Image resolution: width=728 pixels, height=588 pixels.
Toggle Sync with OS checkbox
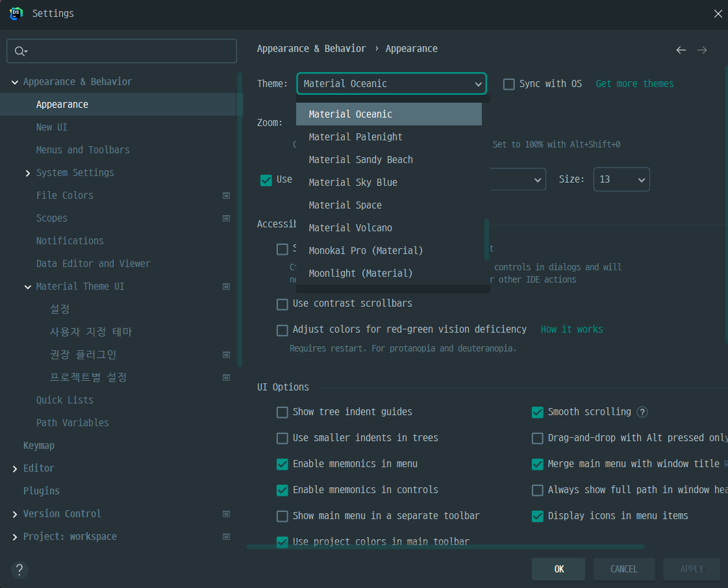pyautogui.click(x=509, y=84)
